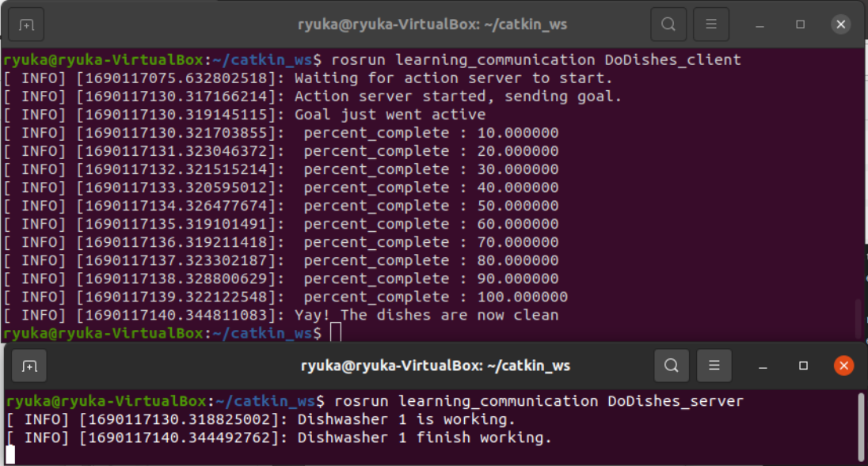Click the 'percent_complete : 20.000000' line
The height and width of the screenshot is (466, 868).
point(431,151)
